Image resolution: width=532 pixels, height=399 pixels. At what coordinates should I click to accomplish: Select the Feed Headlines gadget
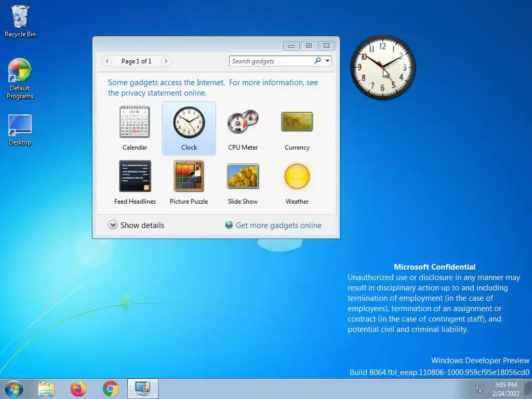point(135,182)
